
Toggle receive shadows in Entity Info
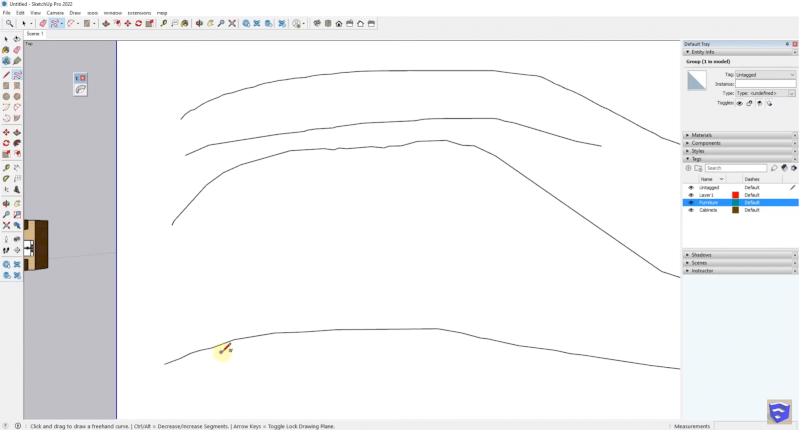(759, 103)
